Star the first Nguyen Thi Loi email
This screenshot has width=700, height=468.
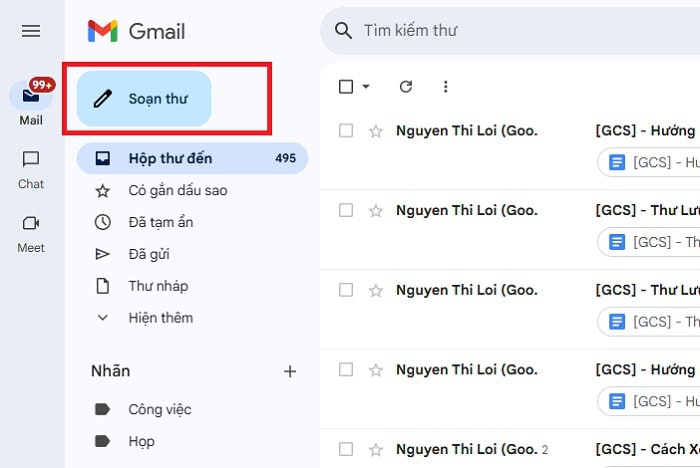(376, 131)
